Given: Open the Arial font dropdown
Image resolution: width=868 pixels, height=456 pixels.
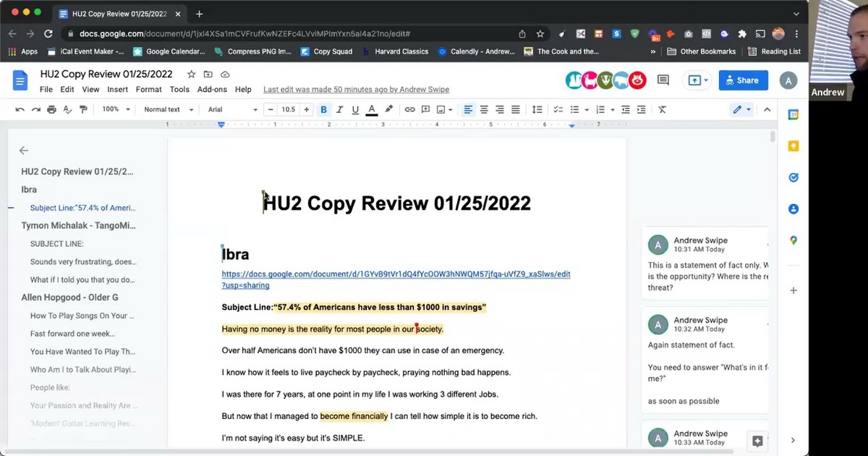Looking at the screenshot, I should point(232,109).
